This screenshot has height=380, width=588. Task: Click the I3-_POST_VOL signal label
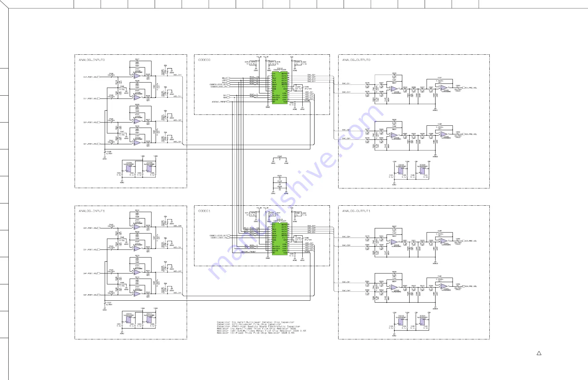pos(90,249)
